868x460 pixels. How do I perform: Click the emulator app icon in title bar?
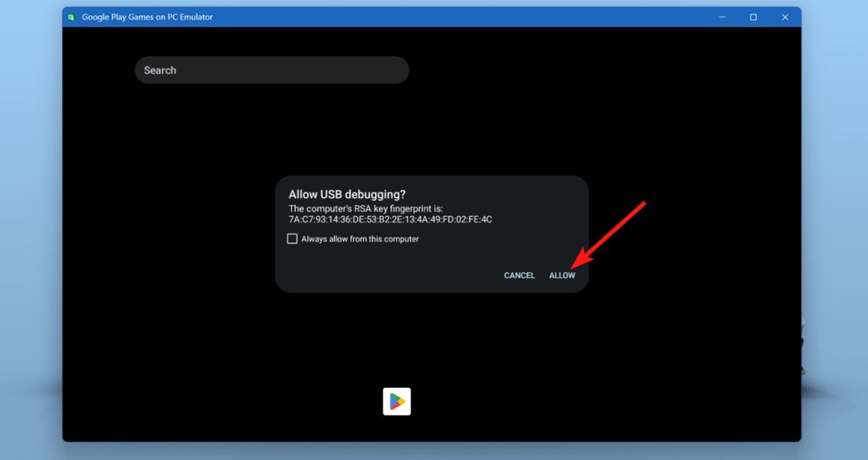(71, 17)
